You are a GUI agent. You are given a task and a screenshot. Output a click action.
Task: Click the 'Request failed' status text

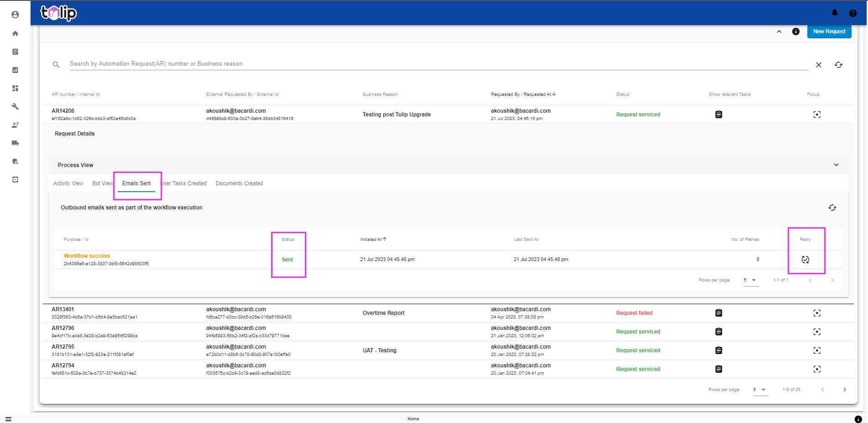point(634,313)
